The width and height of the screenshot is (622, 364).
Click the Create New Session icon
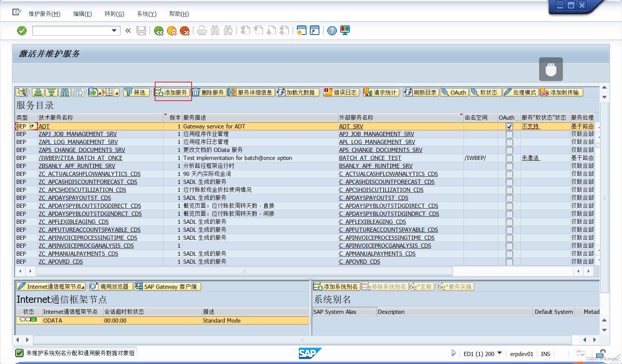[x=301, y=31]
